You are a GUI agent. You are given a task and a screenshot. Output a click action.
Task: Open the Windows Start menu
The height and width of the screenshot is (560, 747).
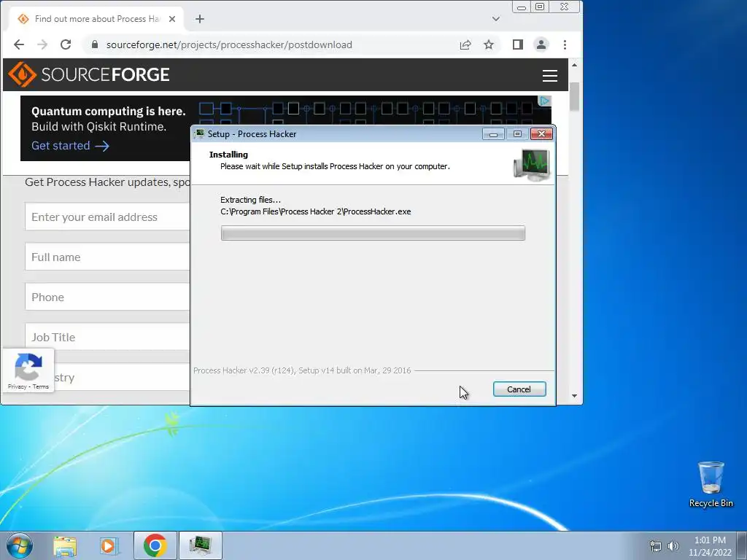click(20, 545)
